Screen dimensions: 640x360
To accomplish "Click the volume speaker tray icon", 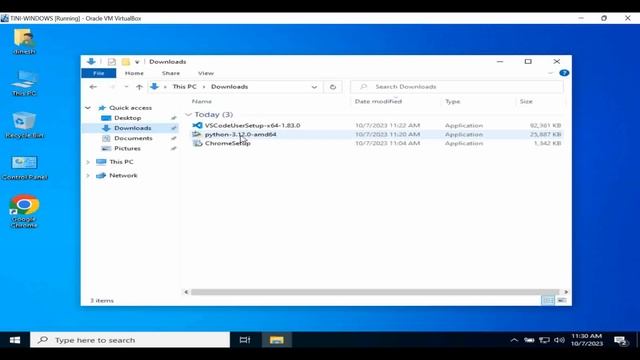I will pyautogui.click(x=560, y=340).
